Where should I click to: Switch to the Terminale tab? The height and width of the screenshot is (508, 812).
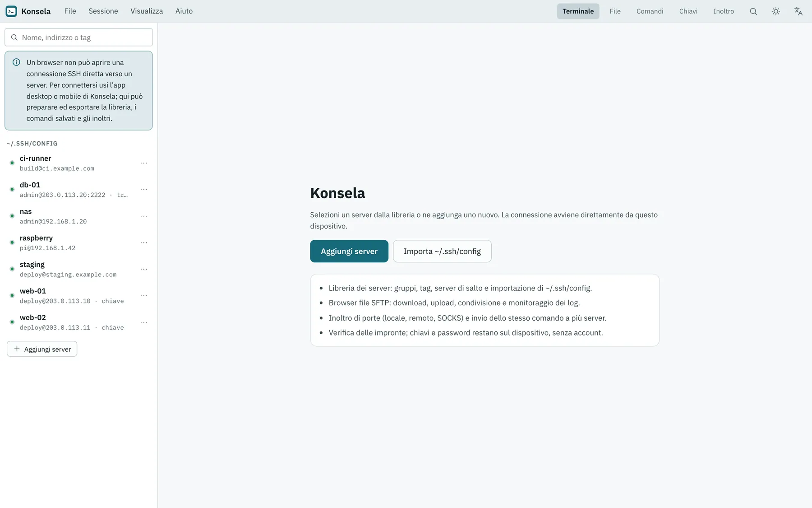tap(578, 11)
